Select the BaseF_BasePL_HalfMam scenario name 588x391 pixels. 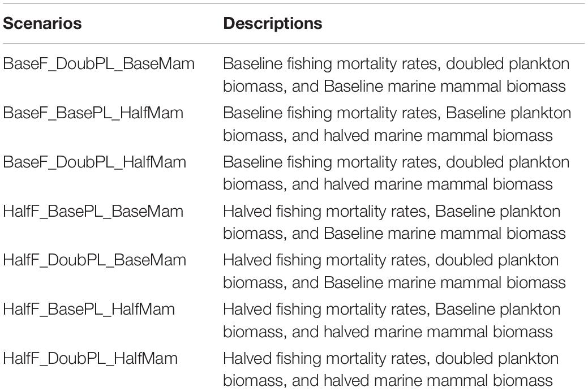pos(93,113)
